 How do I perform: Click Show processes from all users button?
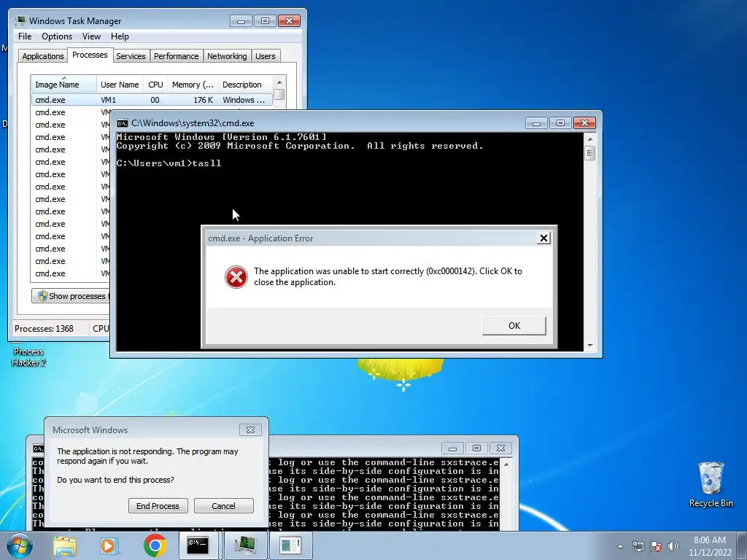(x=71, y=296)
